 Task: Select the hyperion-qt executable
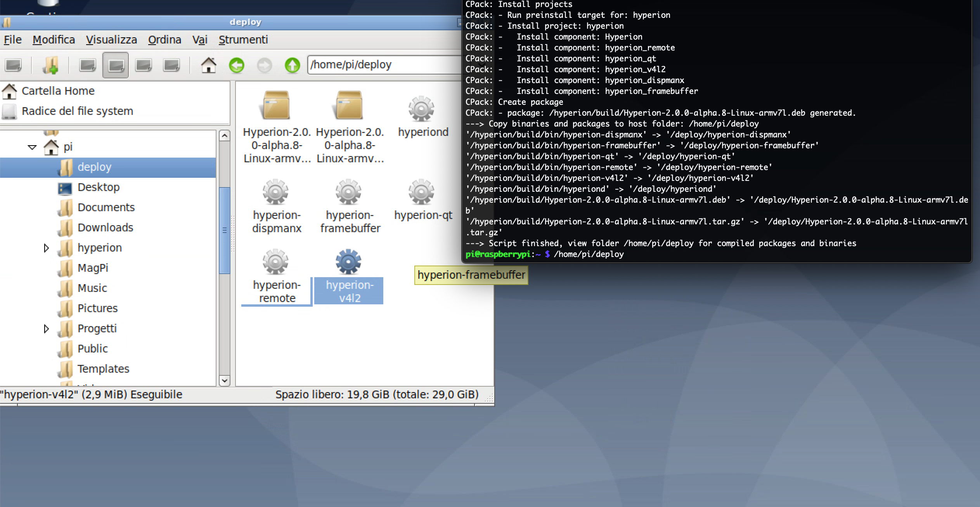423,200
